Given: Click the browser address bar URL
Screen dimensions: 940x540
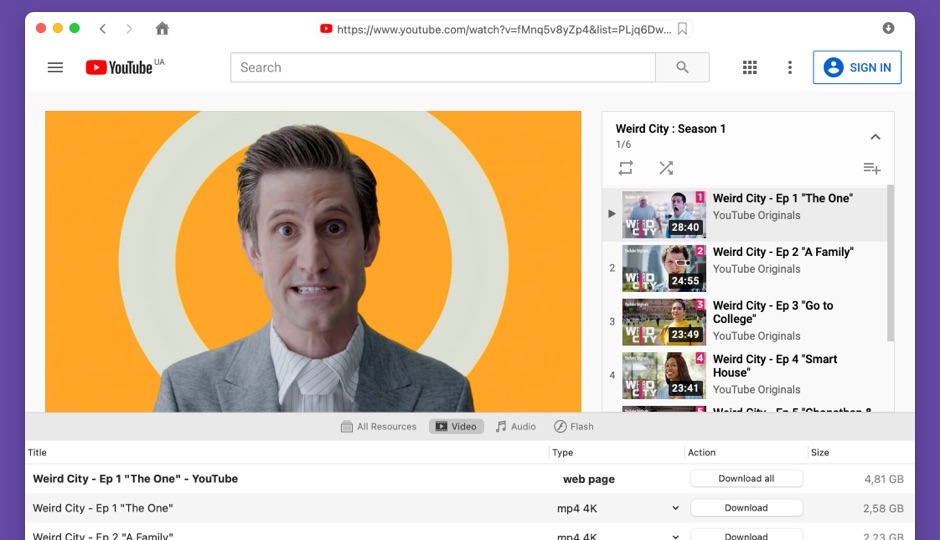Looking at the screenshot, I should [x=504, y=29].
